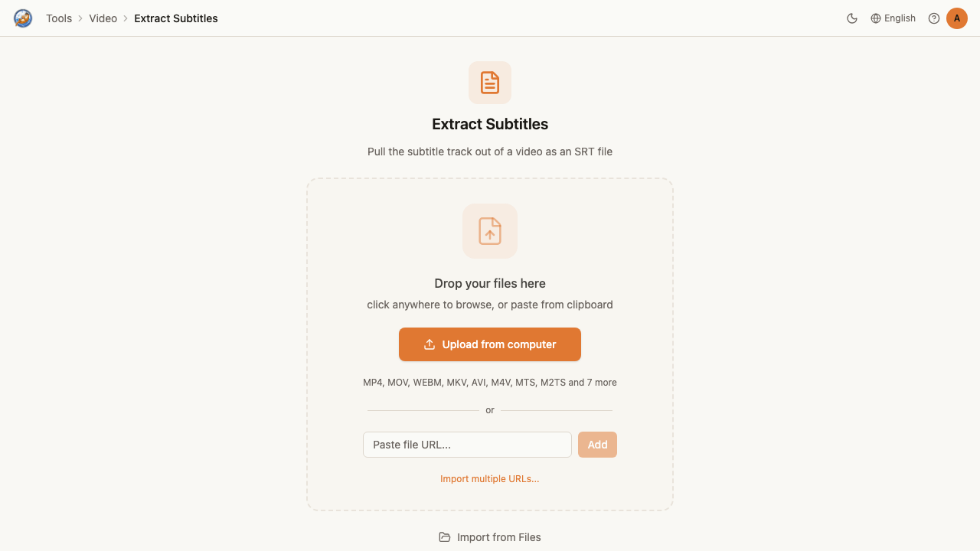
Task: Open the user avatar 'A' menu
Action: click(x=957, y=18)
